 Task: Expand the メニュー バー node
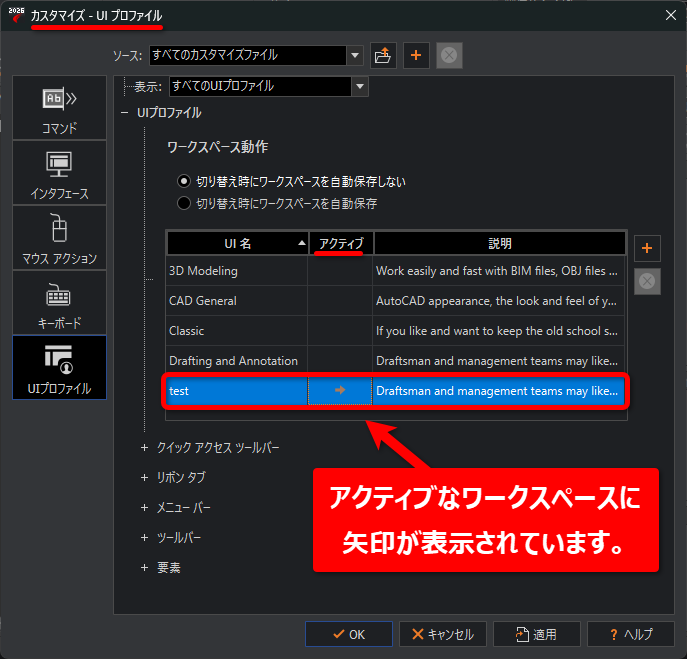tap(145, 507)
